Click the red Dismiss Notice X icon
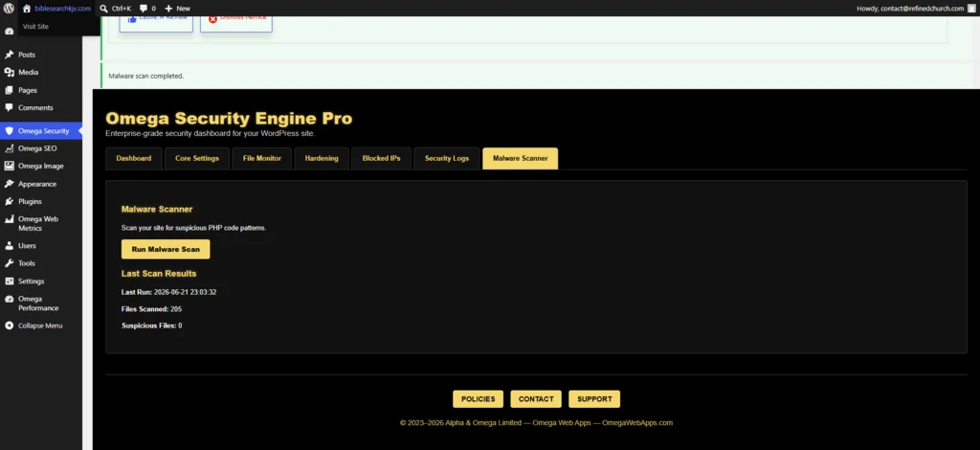 coord(212,19)
